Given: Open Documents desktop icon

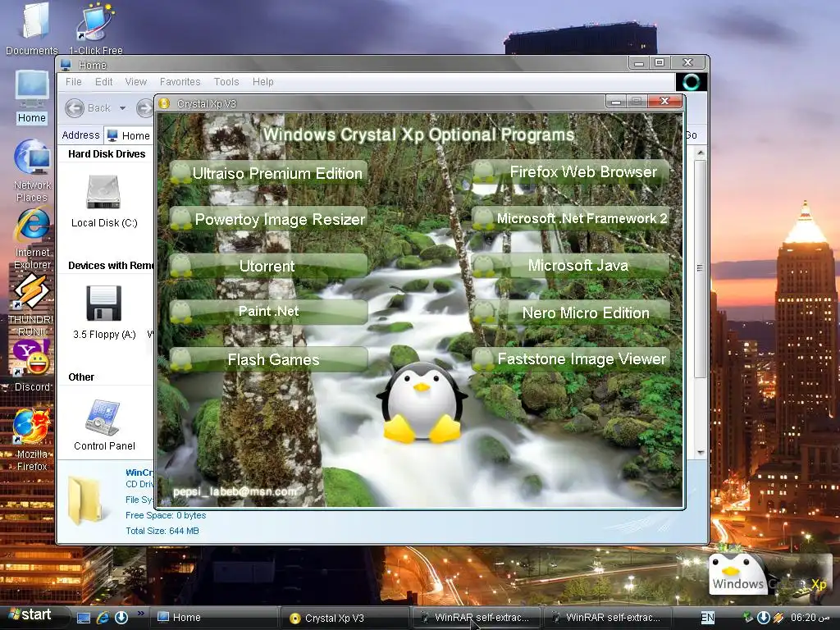Looking at the screenshot, I should point(32,28).
